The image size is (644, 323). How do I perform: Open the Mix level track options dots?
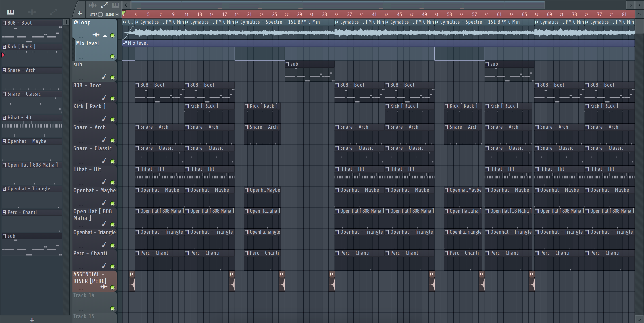pos(81,59)
